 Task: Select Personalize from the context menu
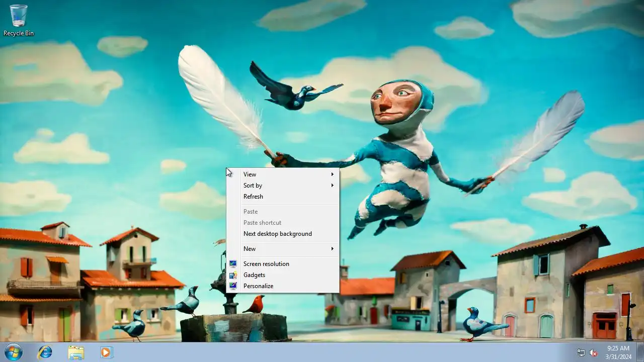click(x=283, y=286)
